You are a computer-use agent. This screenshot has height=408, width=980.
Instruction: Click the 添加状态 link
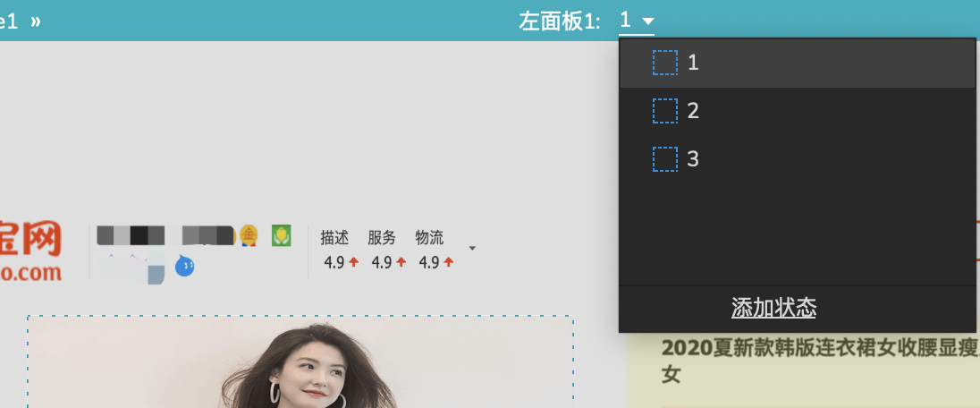tap(773, 308)
